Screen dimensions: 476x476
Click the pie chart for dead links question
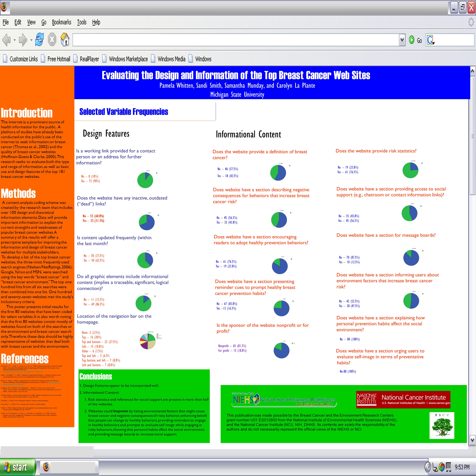click(147, 222)
